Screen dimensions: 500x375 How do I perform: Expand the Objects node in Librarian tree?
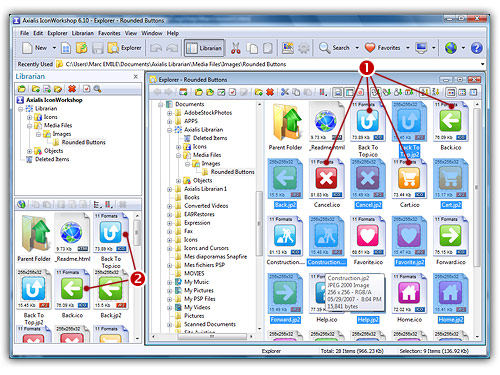(30, 151)
